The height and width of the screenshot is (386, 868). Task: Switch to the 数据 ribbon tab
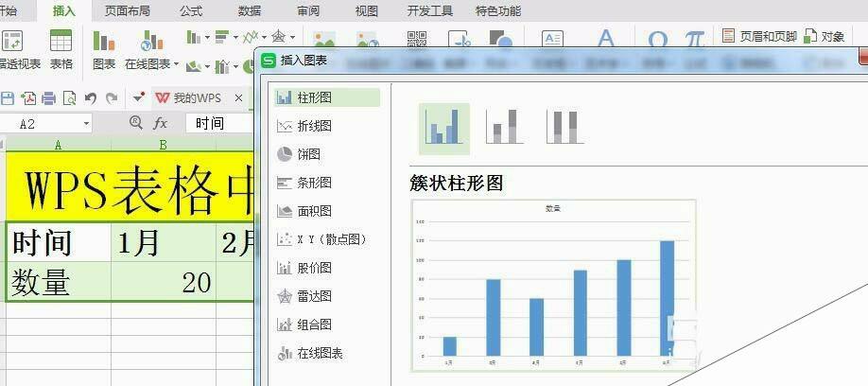coord(249,10)
